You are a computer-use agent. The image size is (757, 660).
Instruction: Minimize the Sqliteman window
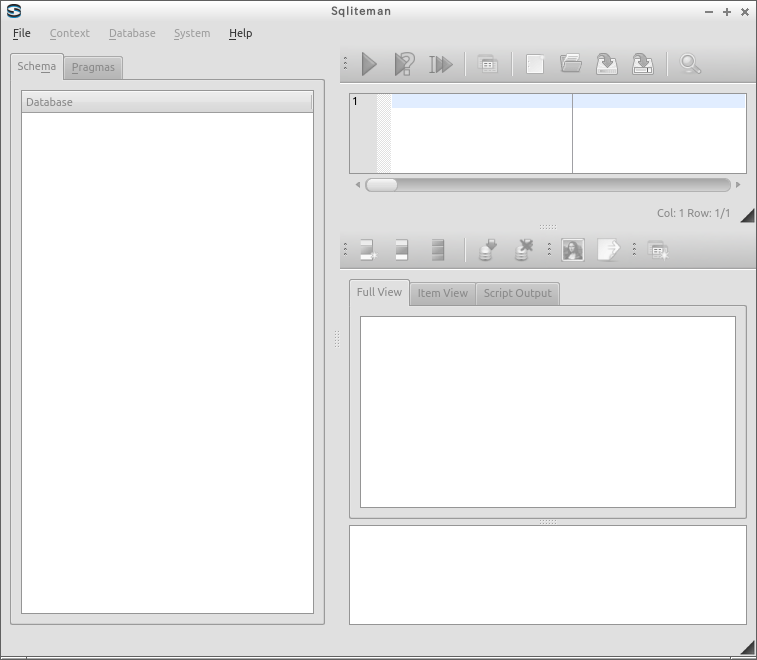tap(709, 12)
